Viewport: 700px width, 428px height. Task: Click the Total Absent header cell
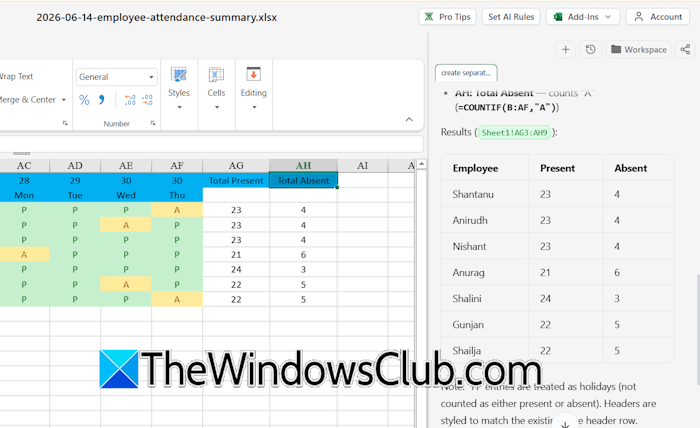(x=304, y=180)
